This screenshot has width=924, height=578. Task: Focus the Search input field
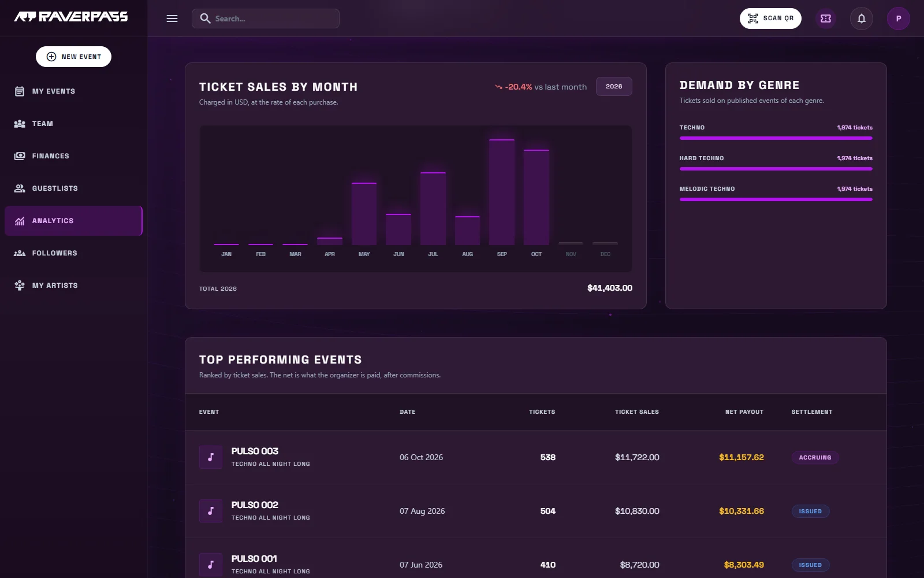coord(266,18)
